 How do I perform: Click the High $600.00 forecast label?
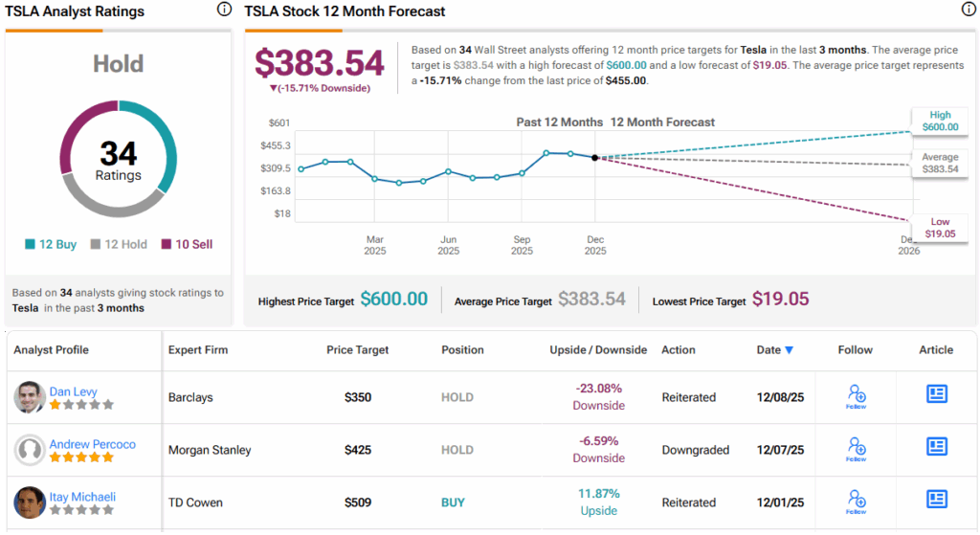pos(939,121)
